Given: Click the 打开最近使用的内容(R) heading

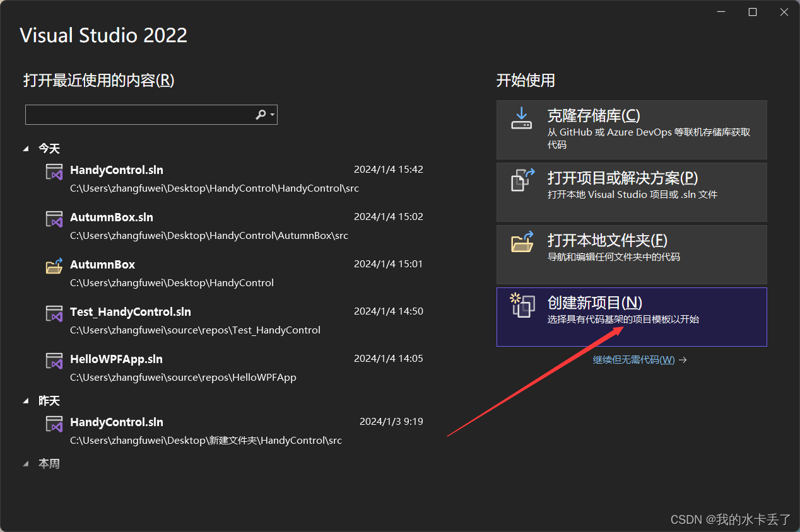Looking at the screenshot, I should coord(99,81).
